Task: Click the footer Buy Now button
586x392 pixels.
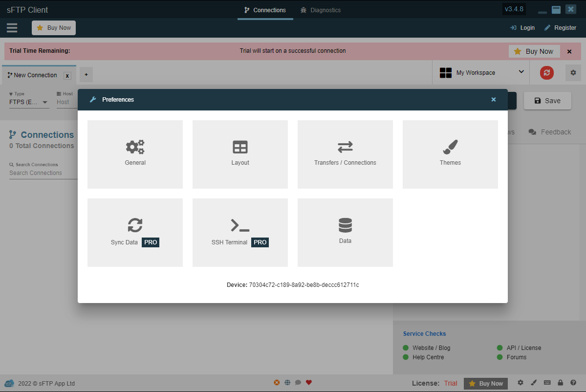Action: pos(485,383)
